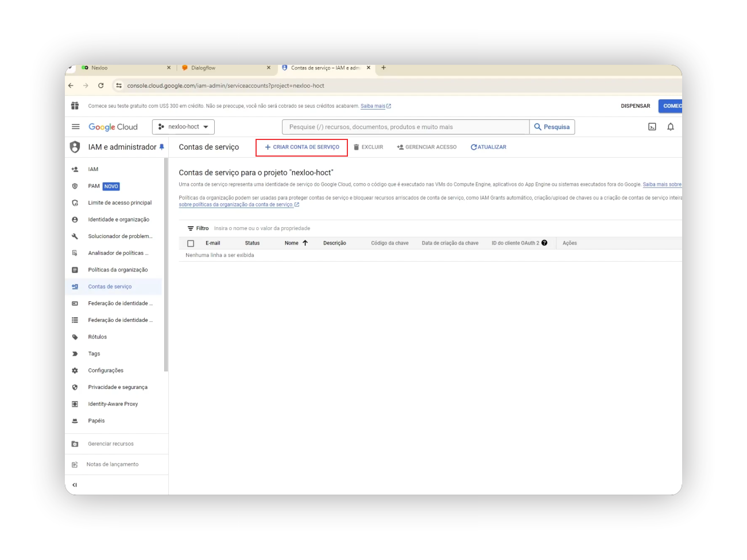Click the browser reload icon
The image size is (747, 560).
pos(101,85)
